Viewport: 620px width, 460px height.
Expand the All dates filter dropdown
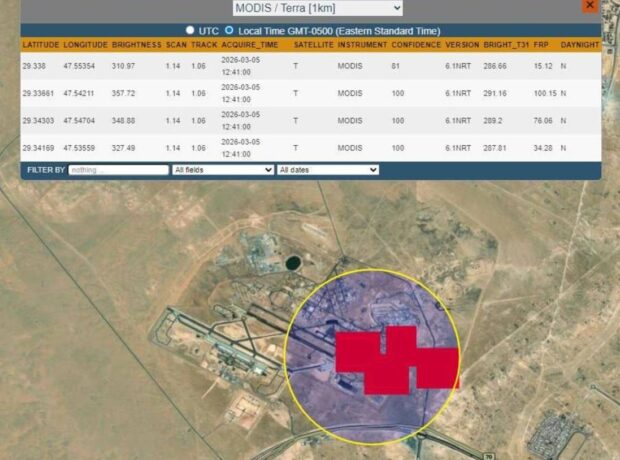(328, 170)
